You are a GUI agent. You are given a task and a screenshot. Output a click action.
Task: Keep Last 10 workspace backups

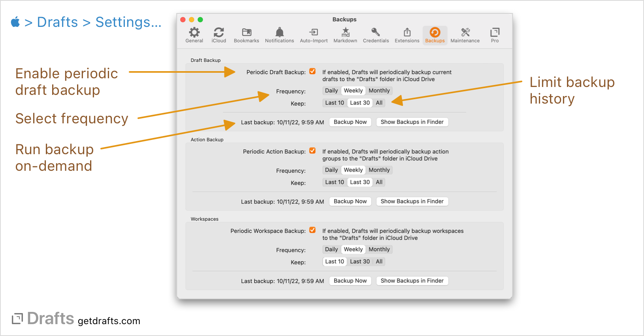tap(335, 262)
